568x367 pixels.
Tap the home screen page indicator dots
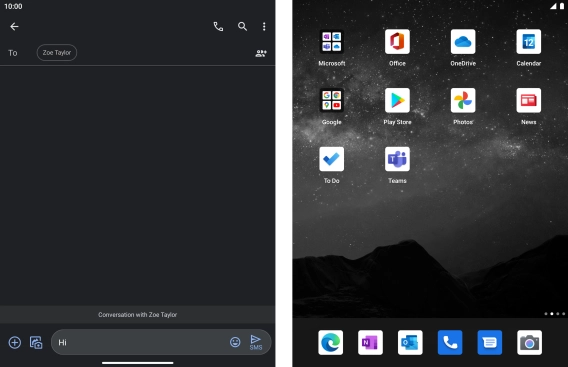coord(555,314)
